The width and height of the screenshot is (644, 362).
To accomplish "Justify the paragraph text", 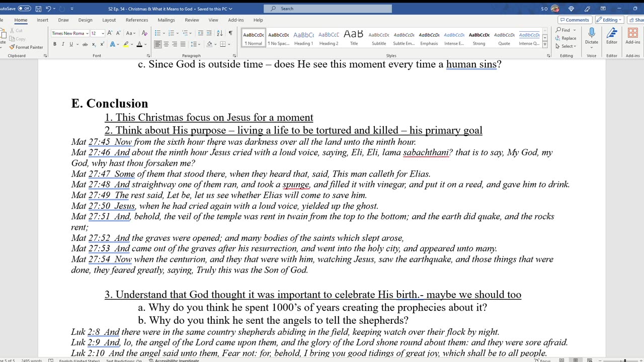I will pos(183,44).
